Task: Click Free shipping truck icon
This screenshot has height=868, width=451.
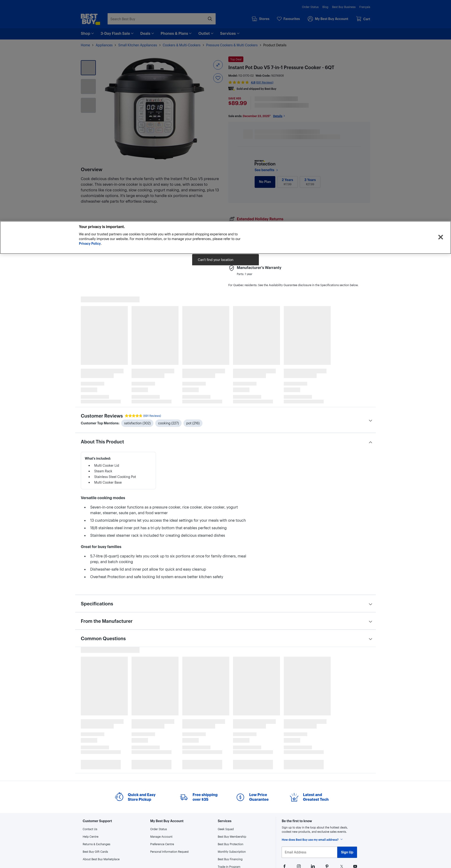Action: click(x=184, y=797)
